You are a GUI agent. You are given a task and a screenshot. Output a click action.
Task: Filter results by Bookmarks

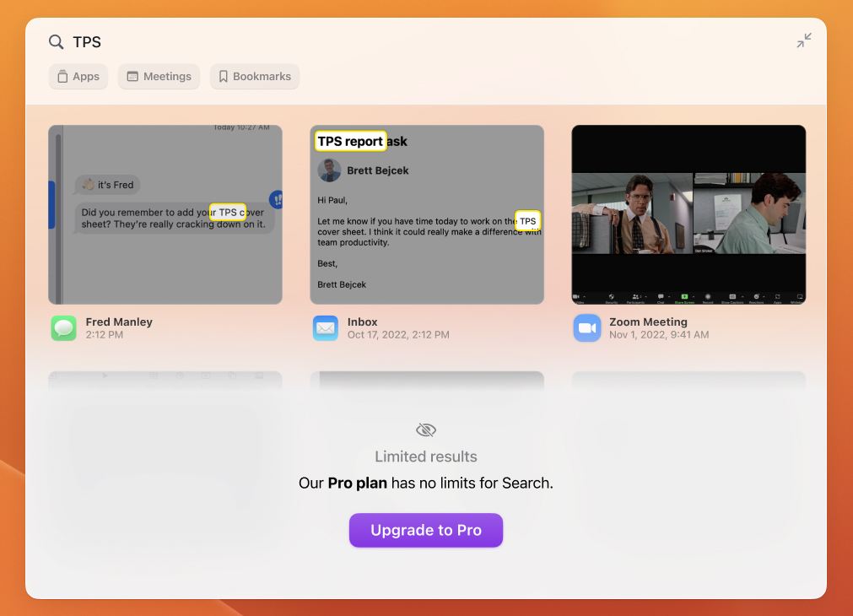point(254,77)
